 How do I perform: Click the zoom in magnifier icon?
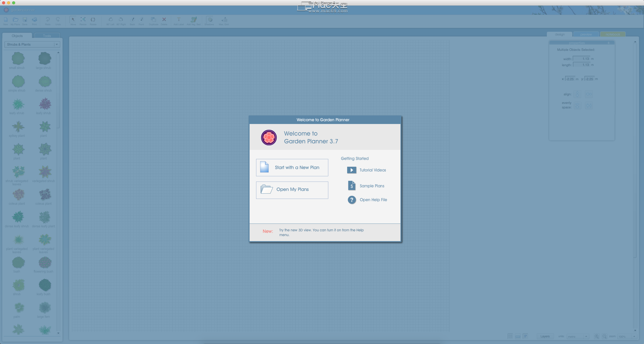coord(596,336)
